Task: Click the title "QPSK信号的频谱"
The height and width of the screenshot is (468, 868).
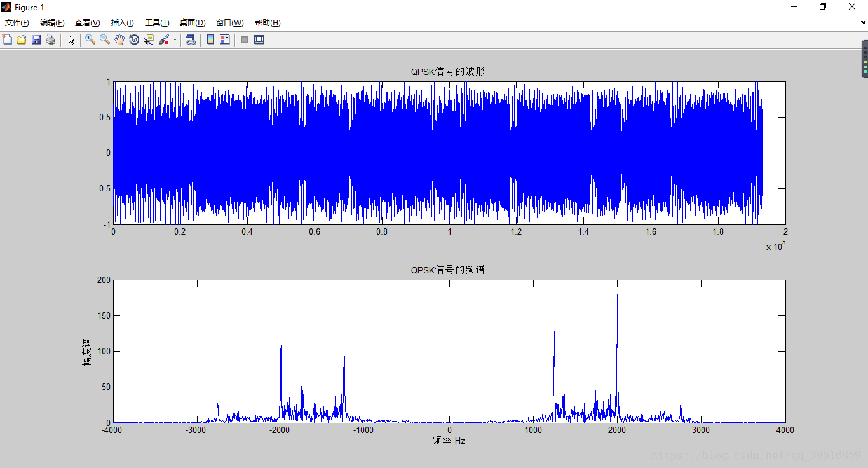Action: (448, 270)
